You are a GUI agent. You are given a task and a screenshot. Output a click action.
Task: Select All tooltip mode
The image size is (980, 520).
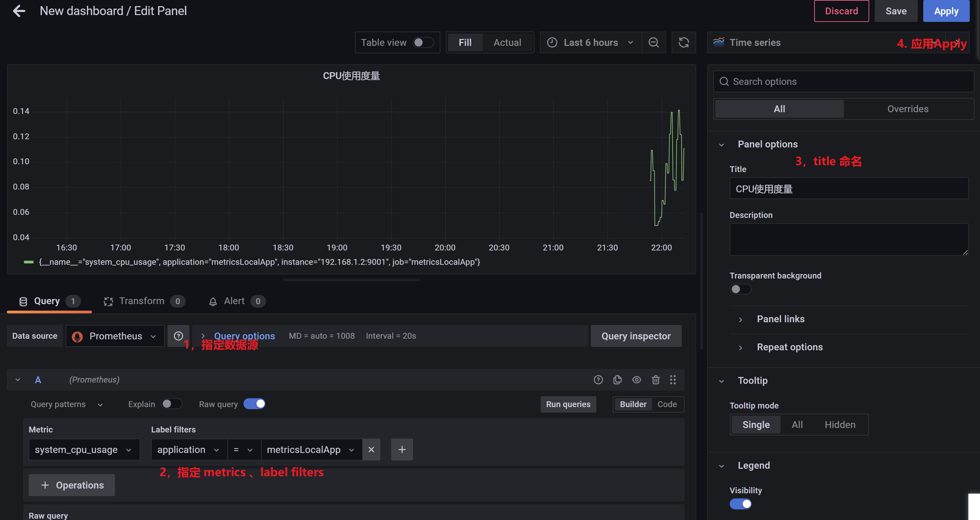(x=797, y=425)
